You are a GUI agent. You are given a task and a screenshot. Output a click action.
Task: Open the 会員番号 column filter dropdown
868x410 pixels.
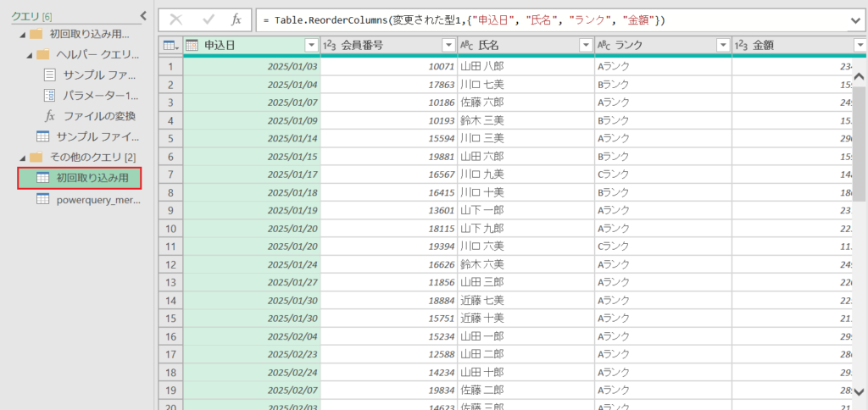coord(448,46)
